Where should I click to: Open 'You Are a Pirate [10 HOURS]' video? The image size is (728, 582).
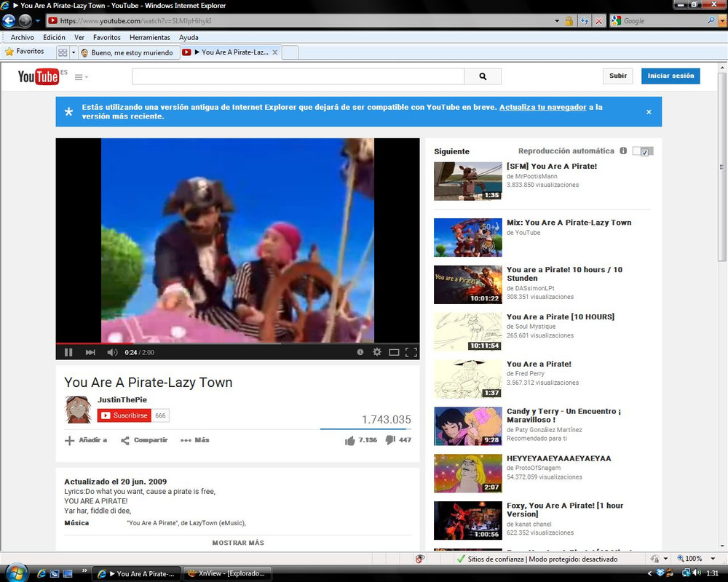click(561, 317)
